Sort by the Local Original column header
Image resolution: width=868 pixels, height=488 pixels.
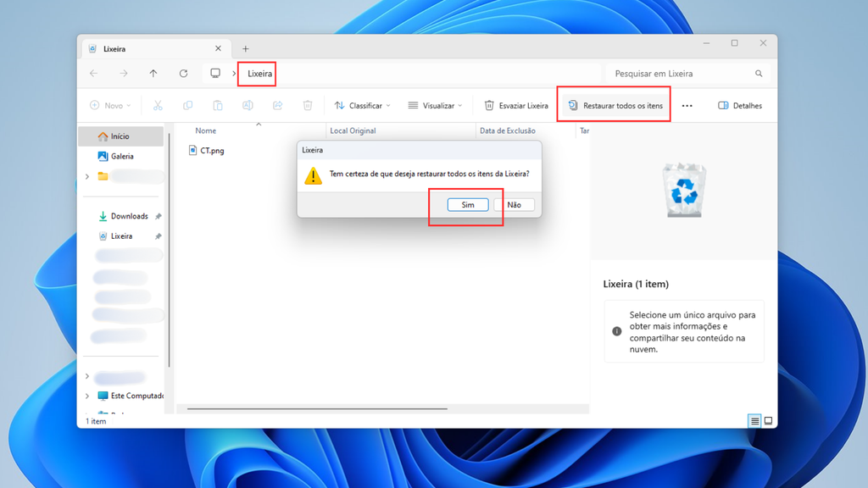[x=353, y=130]
